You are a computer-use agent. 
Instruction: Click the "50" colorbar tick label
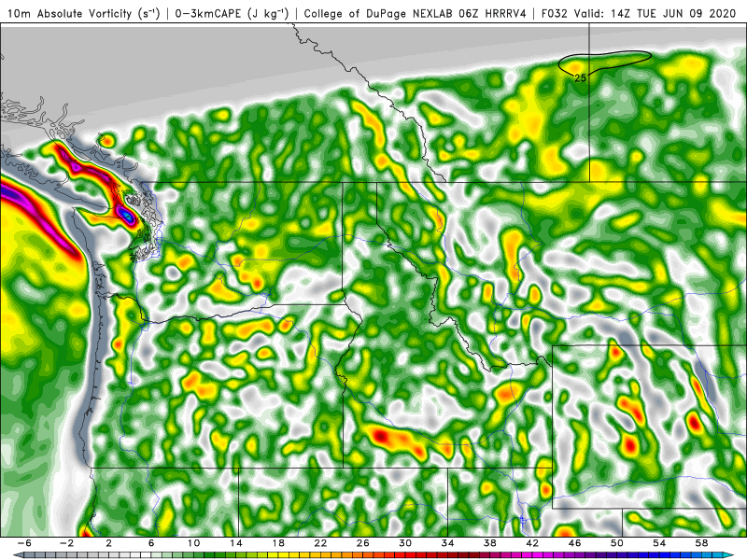(x=617, y=543)
